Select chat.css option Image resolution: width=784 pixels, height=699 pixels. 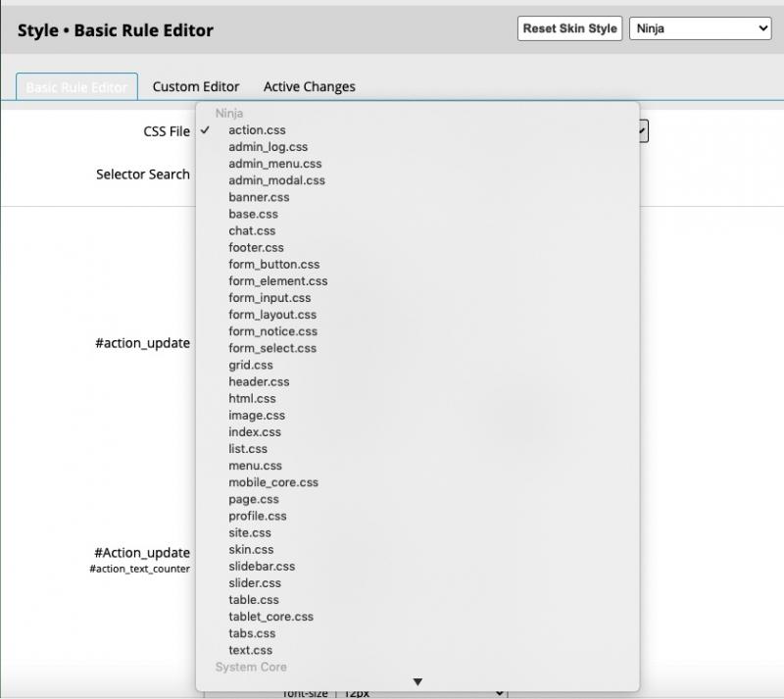pyautogui.click(x=252, y=230)
